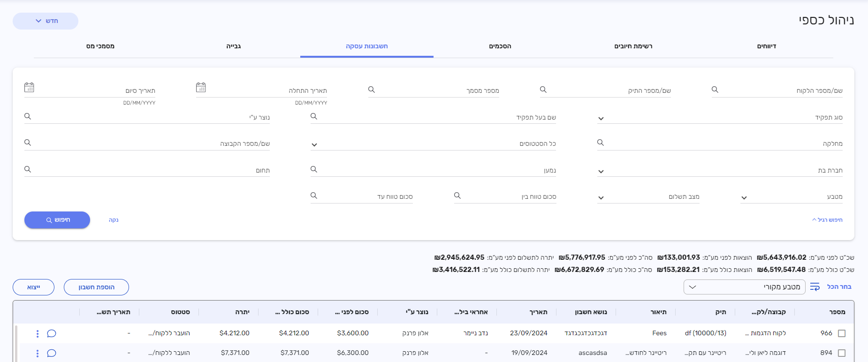Image resolution: width=868 pixels, height=362 pixels.
Task: Open the 'רשימת חיובים' tab
Action: pos(633,46)
